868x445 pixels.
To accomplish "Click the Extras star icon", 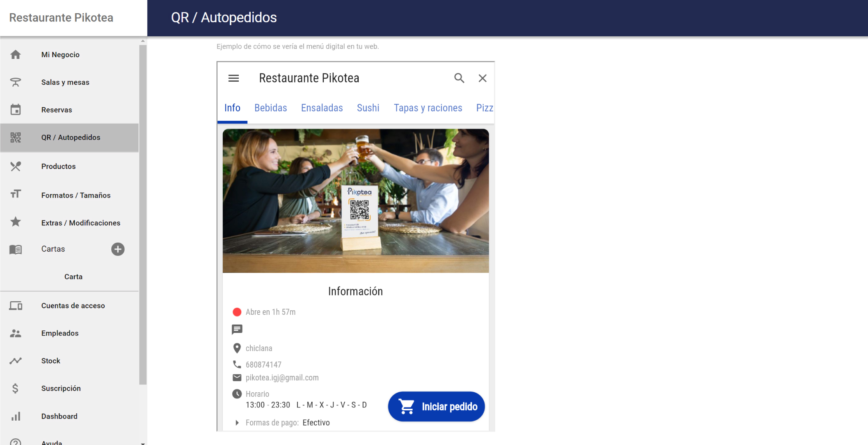I will tap(16, 222).
